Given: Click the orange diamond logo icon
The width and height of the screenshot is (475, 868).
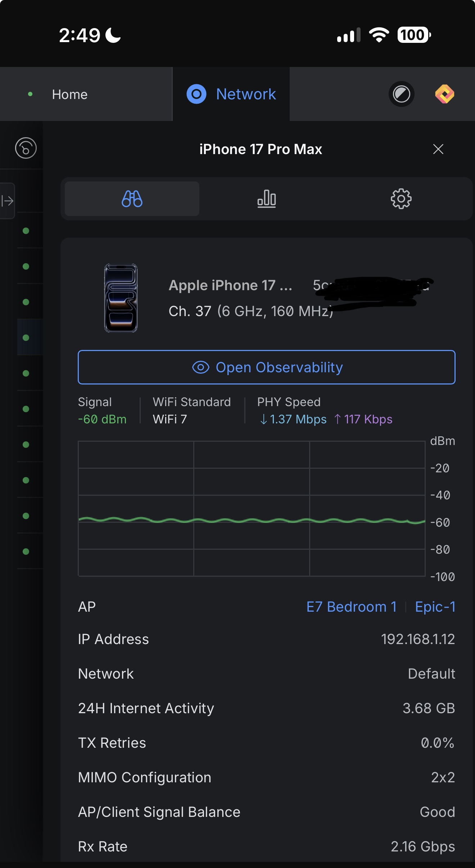Looking at the screenshot, I should tap(445, 94).
